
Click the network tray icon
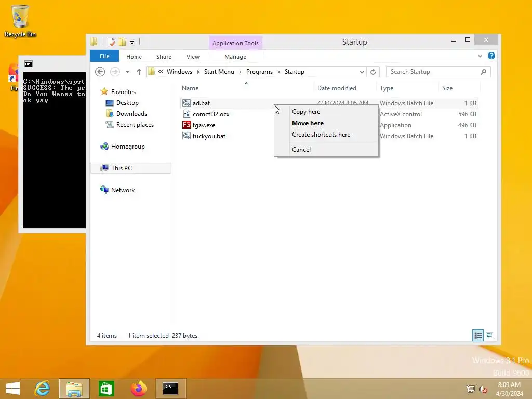(x=471, y=389)
